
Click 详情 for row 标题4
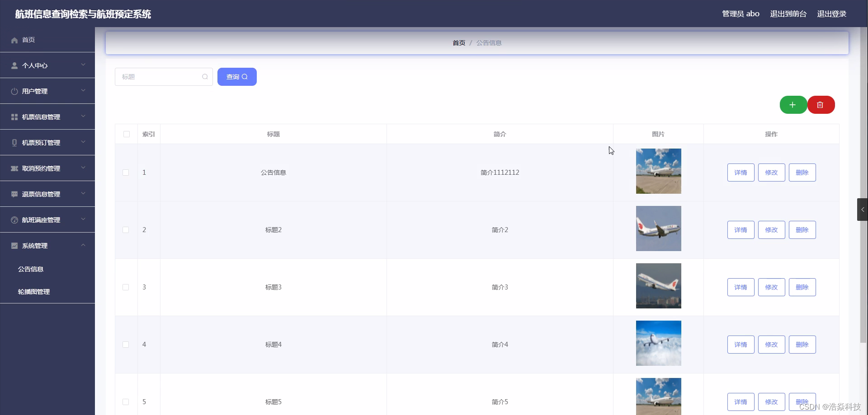741,345
